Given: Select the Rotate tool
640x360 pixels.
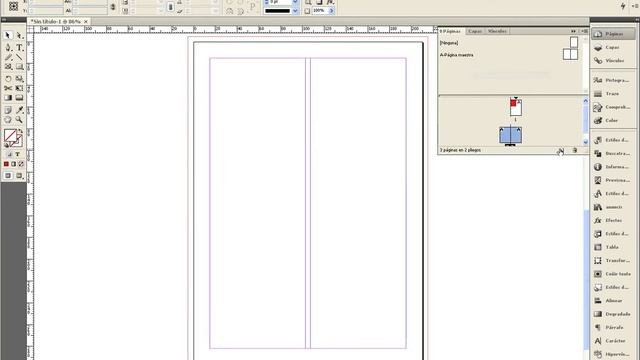Looking at the screenshot, I should point(8,78).
